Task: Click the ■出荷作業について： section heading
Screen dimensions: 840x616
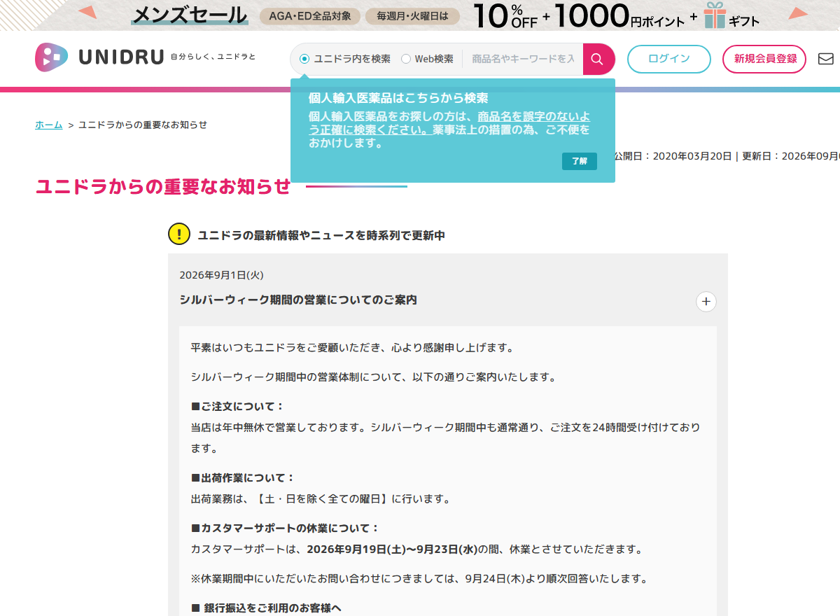Action: click(x=244, y=478)
